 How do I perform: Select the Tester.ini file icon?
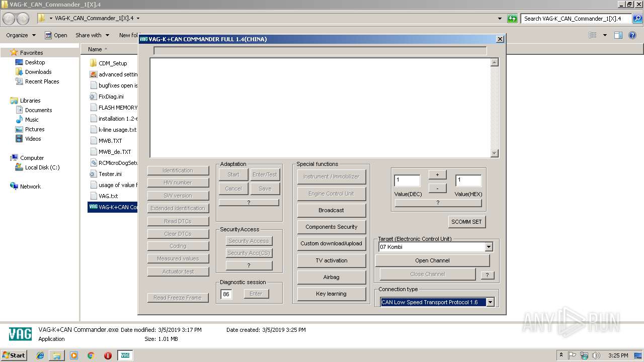pos(93,174)
